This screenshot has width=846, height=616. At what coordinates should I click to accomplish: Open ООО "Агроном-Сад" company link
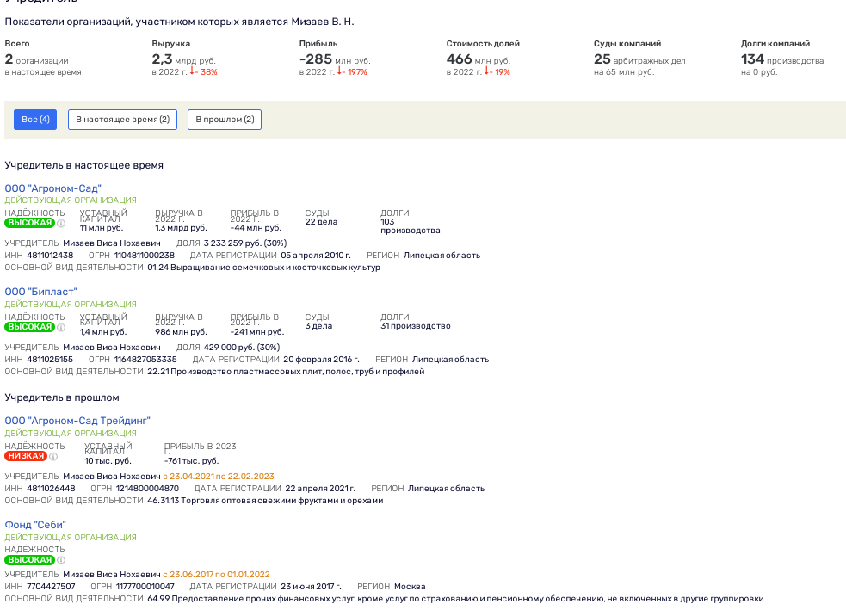pos(52,188)
